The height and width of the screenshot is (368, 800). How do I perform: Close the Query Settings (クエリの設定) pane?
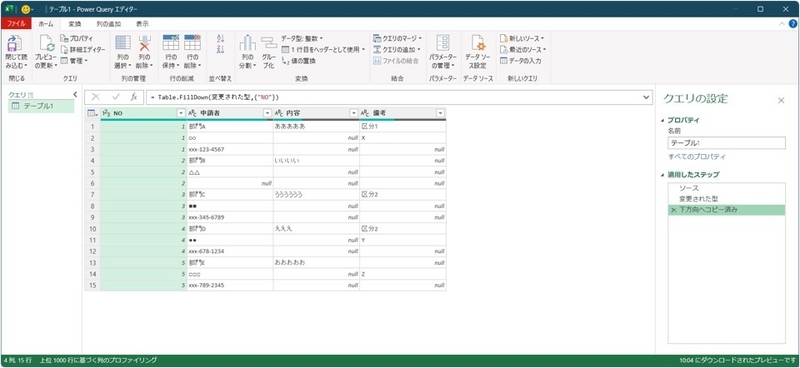pos(781,101)
